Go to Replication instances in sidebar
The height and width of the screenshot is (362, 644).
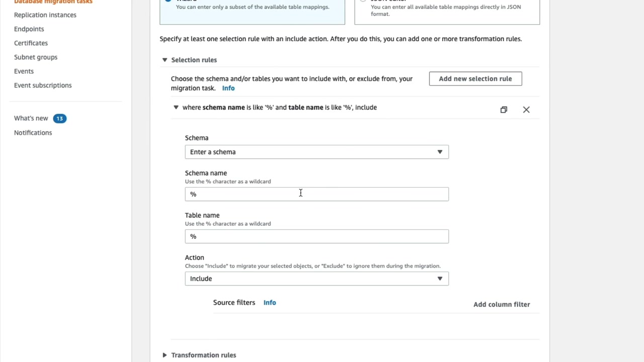pos(45,15)
